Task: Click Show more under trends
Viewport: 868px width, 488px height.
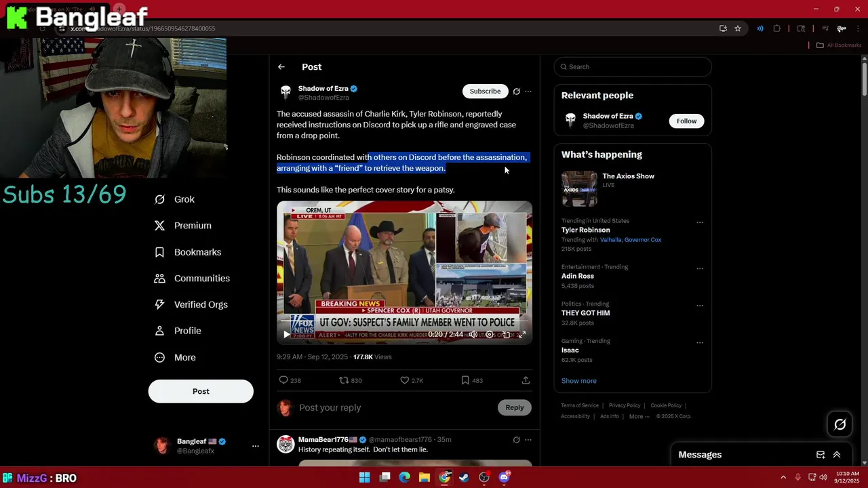Action: [x=579, y=381]
